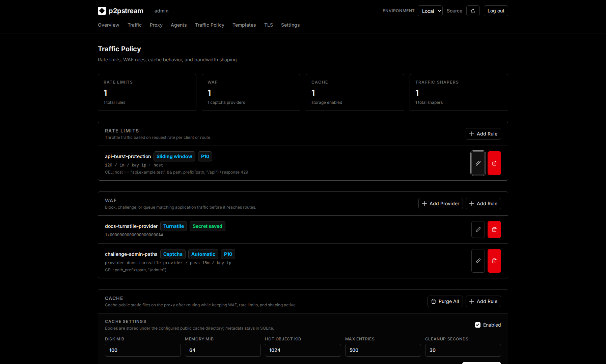Open the Settings tab
606x364 pixels.
(x=290, y=25)
